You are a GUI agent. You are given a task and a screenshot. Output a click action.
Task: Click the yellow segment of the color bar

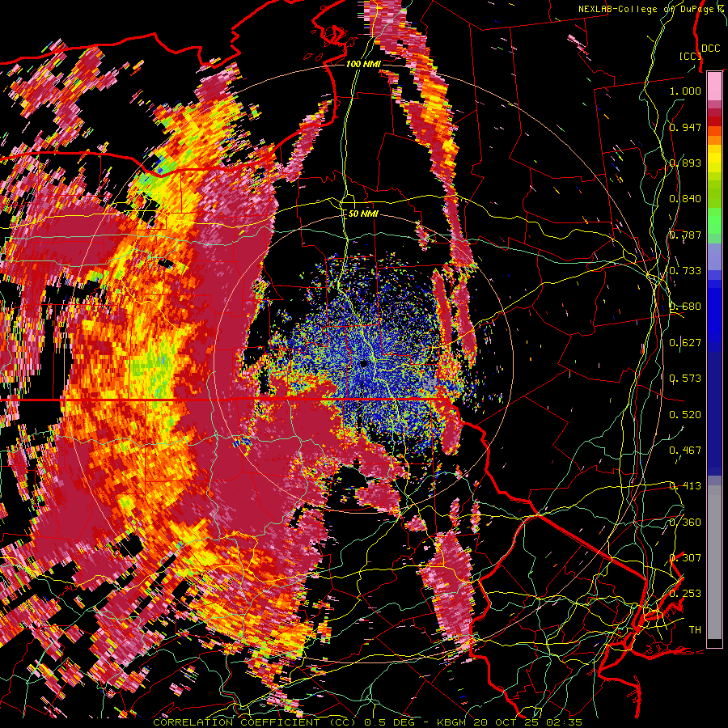(714, 160)
